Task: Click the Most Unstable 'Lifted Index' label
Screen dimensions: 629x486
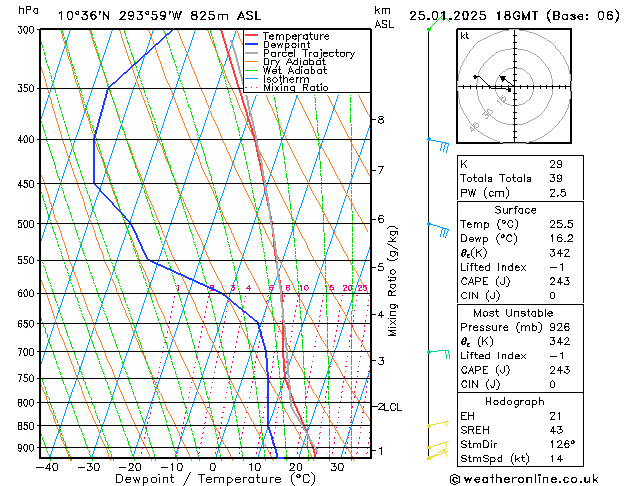Action: tap(493, 356)
